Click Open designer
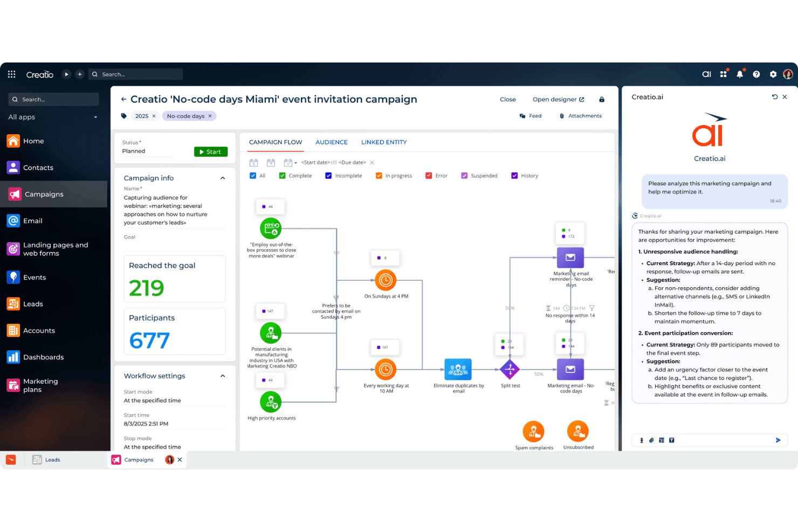 tap(558, 99)
